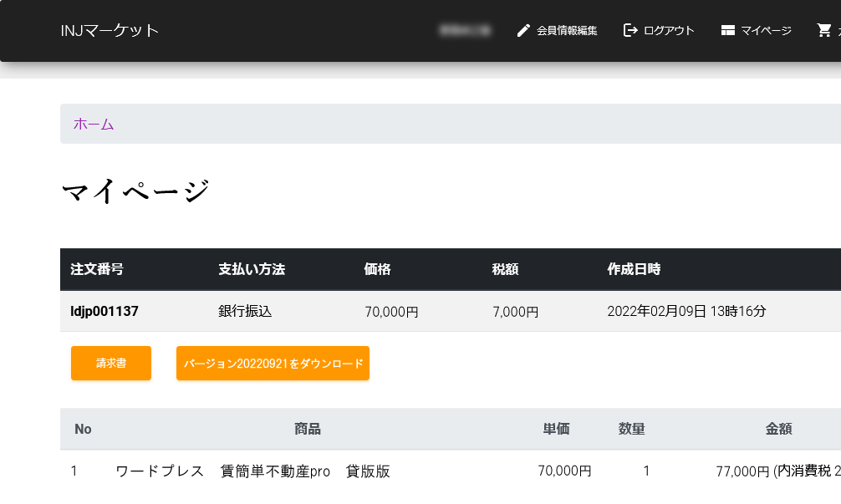Viewport: 841px width, 504px height.
Task: Click the 支払い方法 column header
Action: coord(252,270)
